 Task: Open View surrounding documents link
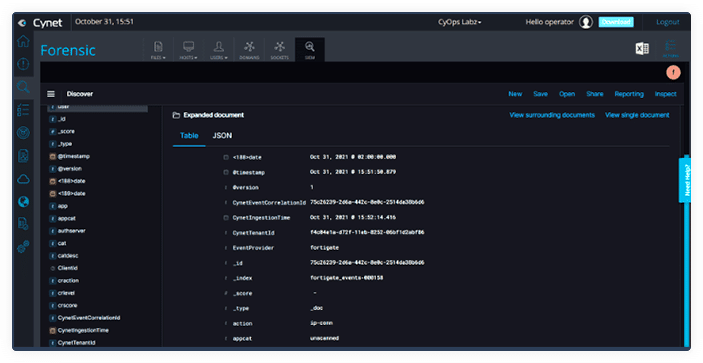(x=552, y=115)
